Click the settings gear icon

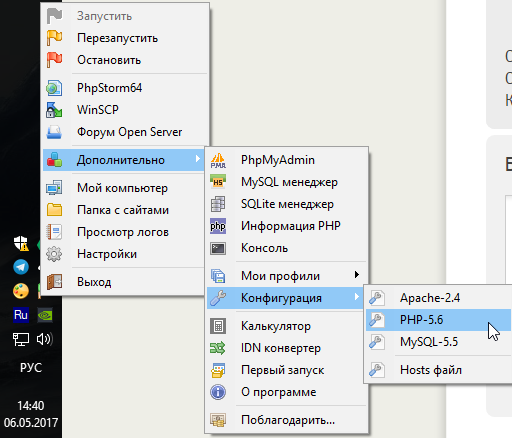54,254
